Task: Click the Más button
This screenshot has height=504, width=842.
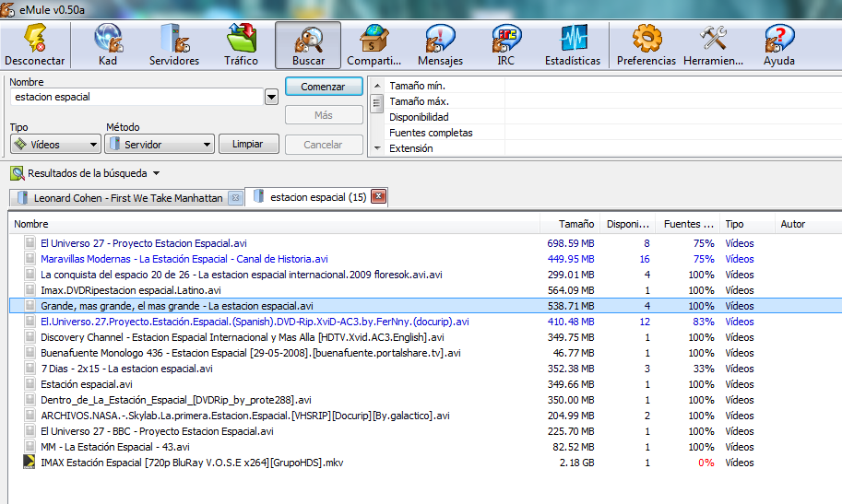Action: click(x=324, y=115)
